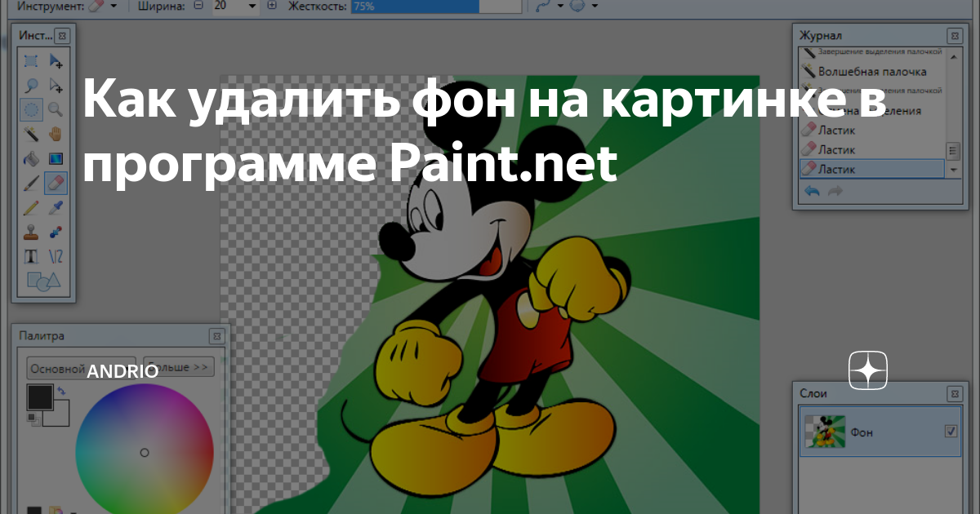
Task: Select the Фон layer thumbnail
Action: (x=824, y=432)
